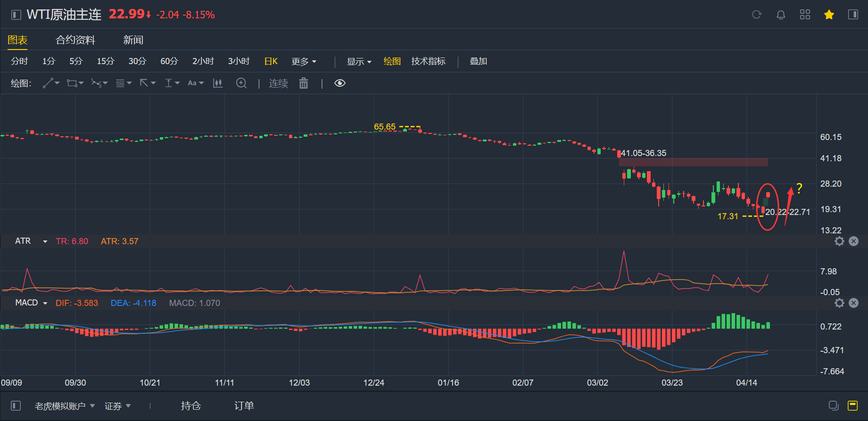Viewport: 868px width, 421px height.
Task: Switch to the 合约资料 tab
Action: [75, 40]
